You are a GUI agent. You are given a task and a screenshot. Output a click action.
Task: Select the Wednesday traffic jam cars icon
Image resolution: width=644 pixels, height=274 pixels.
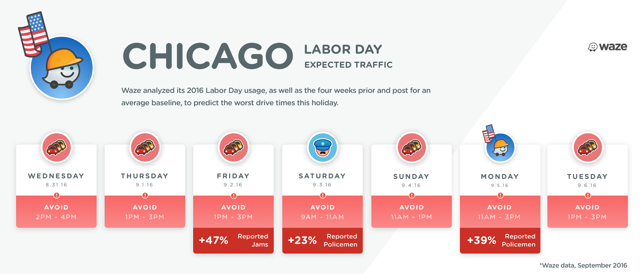tap(57, 147)
